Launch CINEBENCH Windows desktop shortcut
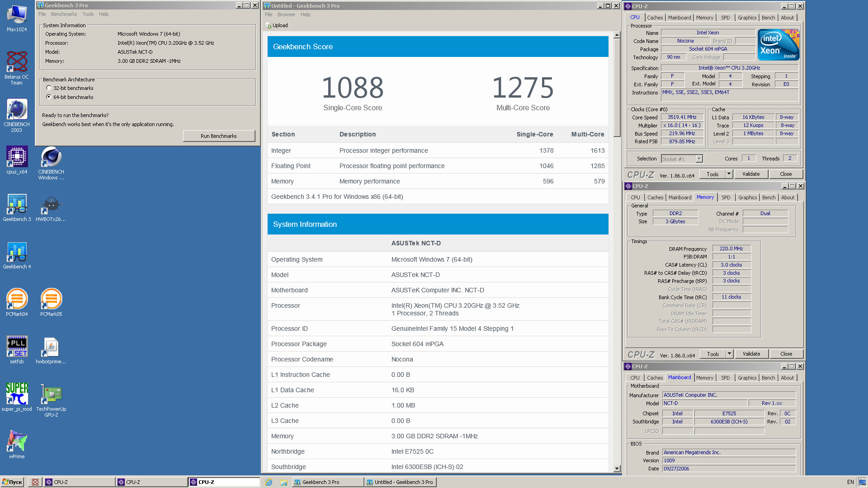Screen dimensions: 868x488 (51, 163)
